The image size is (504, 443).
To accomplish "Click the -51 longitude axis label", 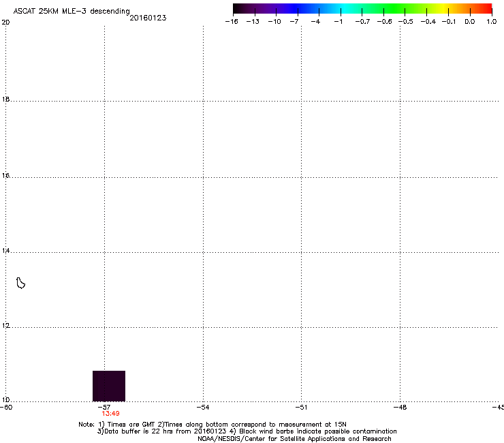I will click(x=301, y=408).
